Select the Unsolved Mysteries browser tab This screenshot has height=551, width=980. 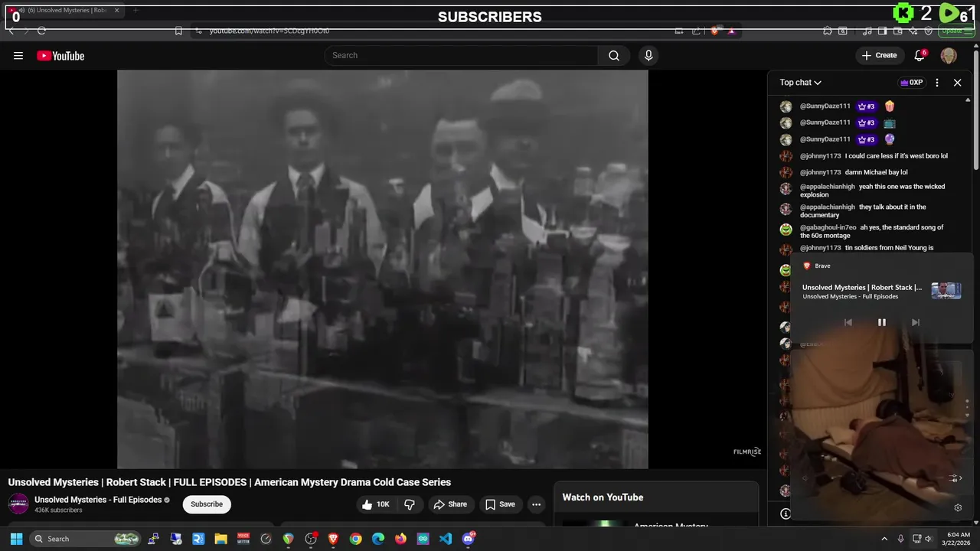click(x=64, y=11)
